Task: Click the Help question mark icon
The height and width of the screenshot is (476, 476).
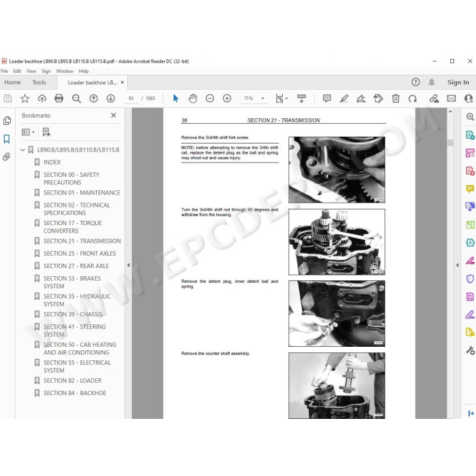Action: [415, 82]
